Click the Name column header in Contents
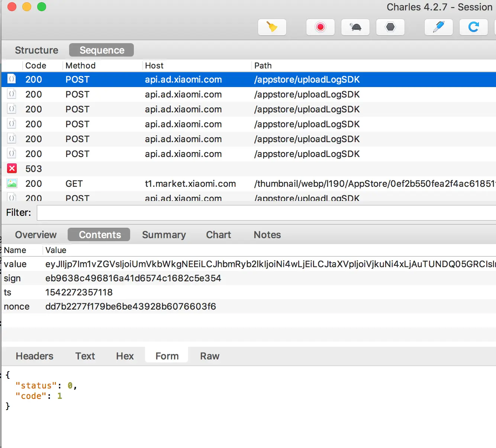Screen dimensions: 496x448 pyautogui.click(x=15, y=250)
